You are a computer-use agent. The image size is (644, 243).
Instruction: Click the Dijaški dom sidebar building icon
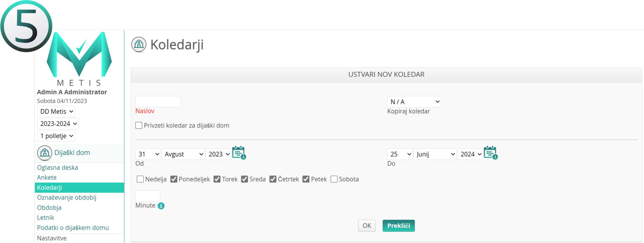[45, 153]
